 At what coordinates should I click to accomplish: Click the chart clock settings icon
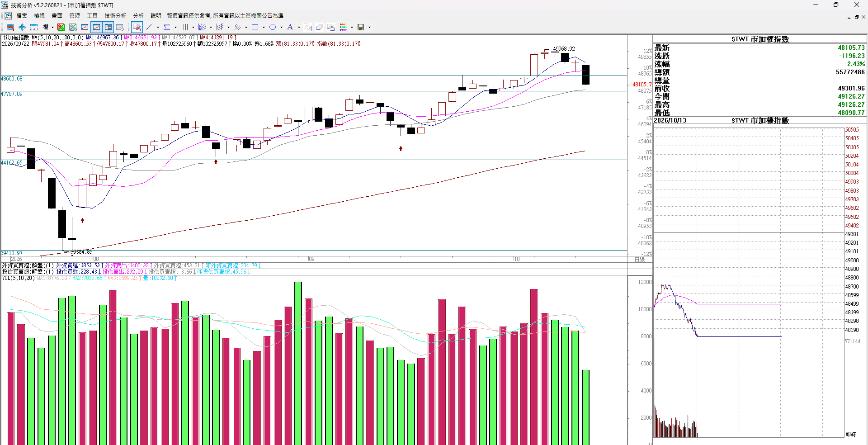click(120, 27)
